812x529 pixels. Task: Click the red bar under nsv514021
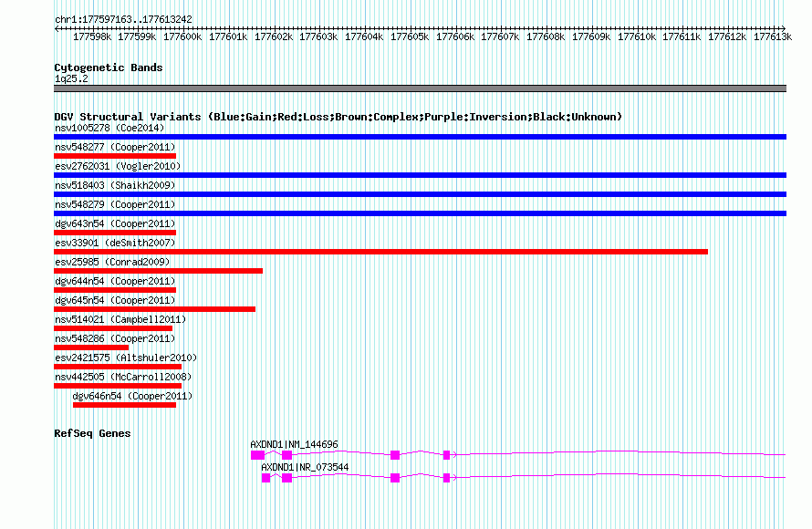coord(113,328)
